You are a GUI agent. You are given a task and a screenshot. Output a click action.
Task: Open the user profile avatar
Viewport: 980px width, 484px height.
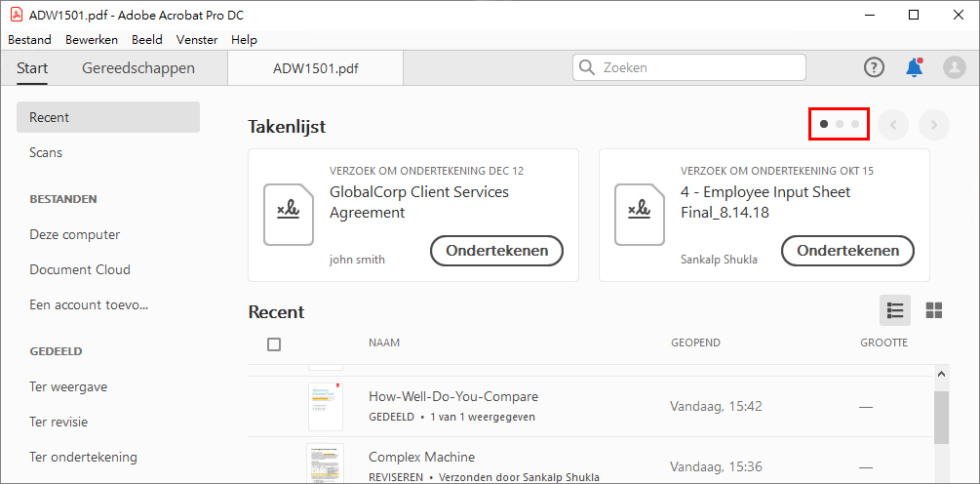(x=954, y=67)
